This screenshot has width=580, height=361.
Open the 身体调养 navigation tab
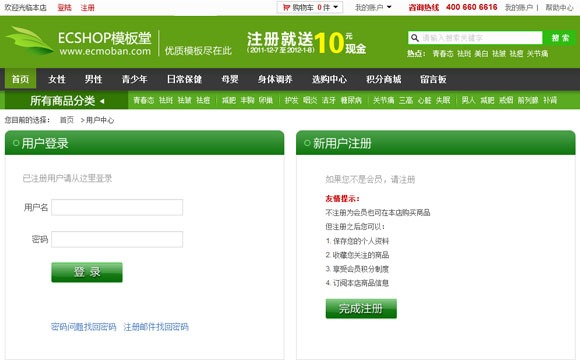click(x=275, y=79)
